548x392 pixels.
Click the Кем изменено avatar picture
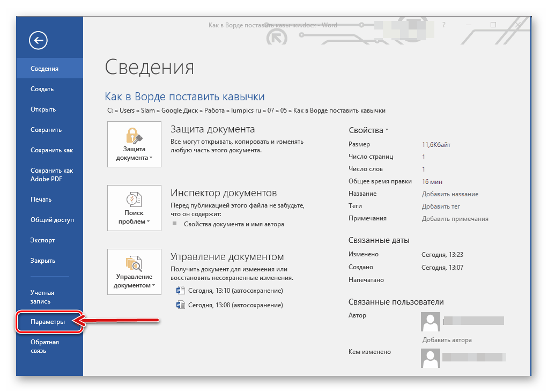pos(430,358)
